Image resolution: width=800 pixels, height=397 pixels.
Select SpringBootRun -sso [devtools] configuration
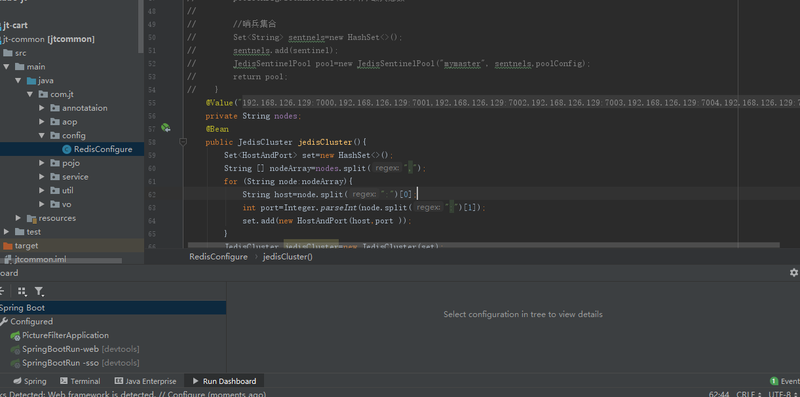81,363
